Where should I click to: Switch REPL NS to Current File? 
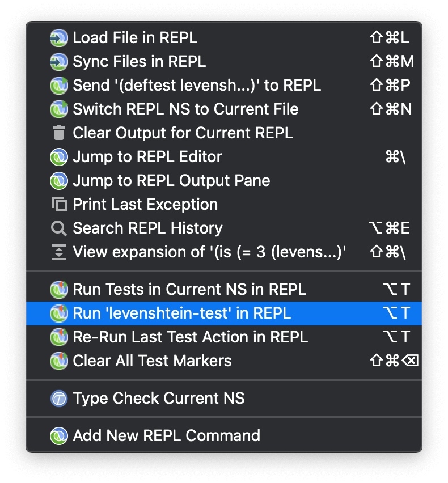tap(224, 109)
